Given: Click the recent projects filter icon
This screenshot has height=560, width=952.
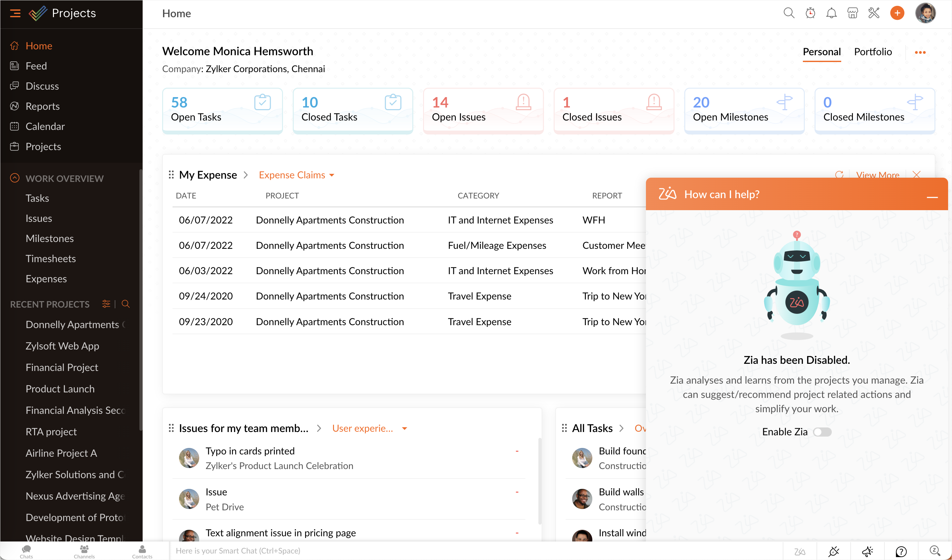Looking at the screenshot, I should pos(106,304).
